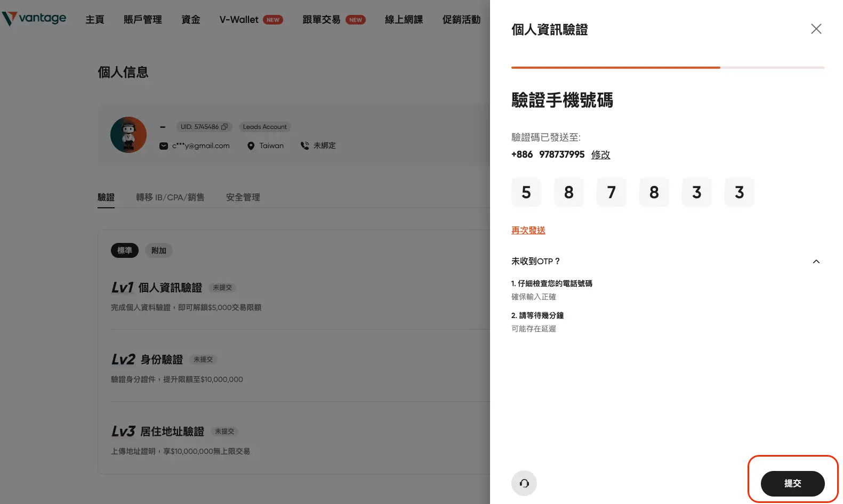Click the first OTP digit box
Screen dimensions: 843x504
(x=526, y=192)
